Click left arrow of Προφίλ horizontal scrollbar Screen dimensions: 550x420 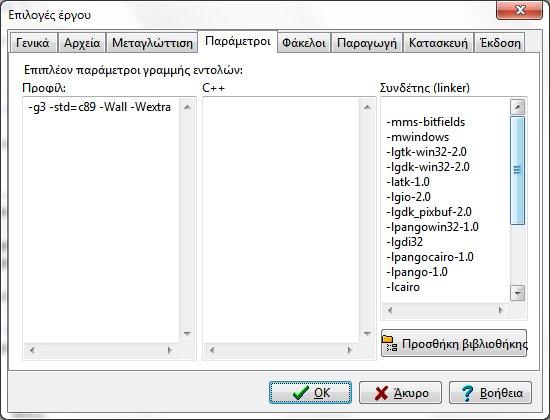click(x=32, y=350)
